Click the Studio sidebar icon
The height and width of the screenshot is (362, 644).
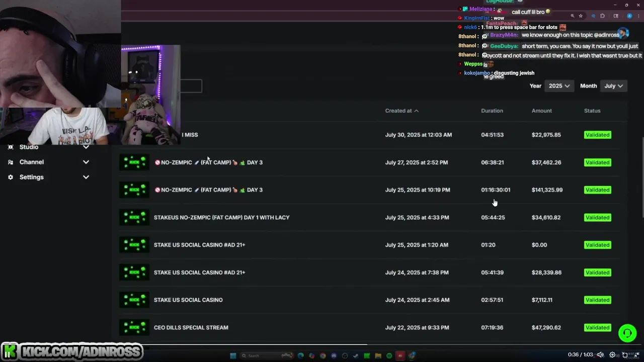tap(10, 147)
